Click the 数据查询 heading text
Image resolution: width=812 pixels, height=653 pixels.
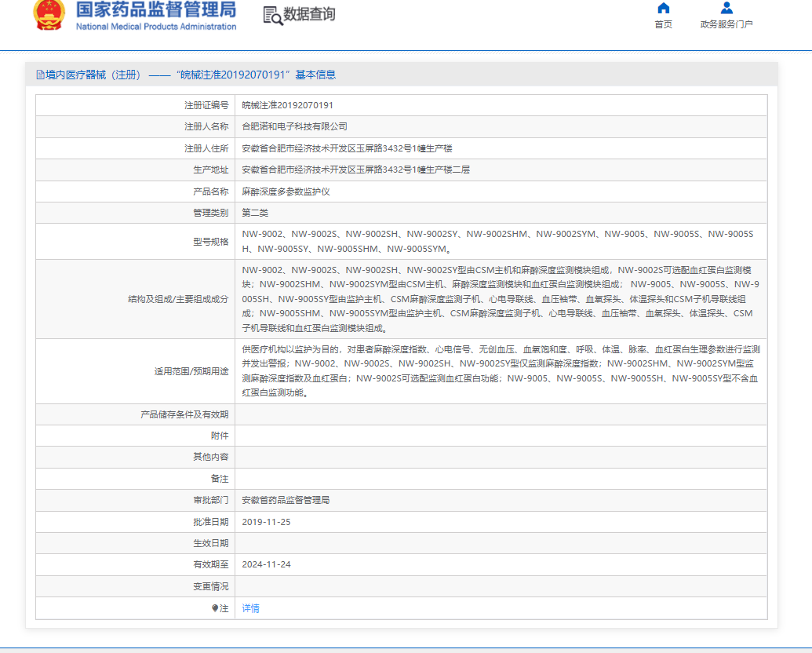coord(309,14)
